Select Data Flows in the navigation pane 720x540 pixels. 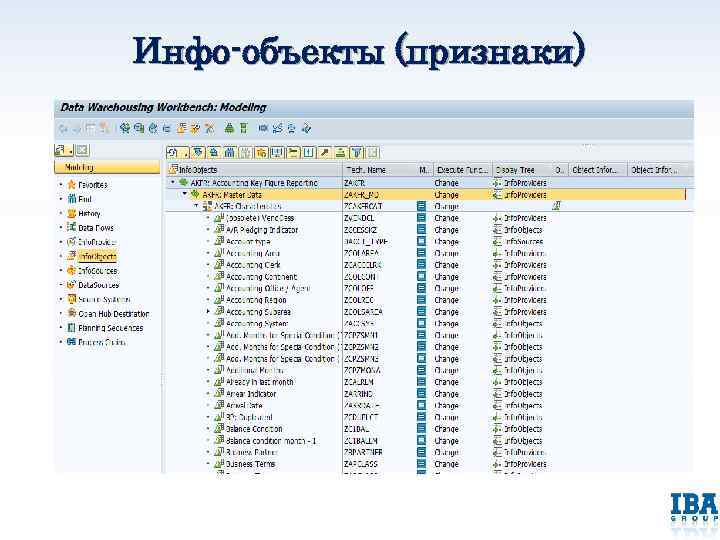coord(96,228)
